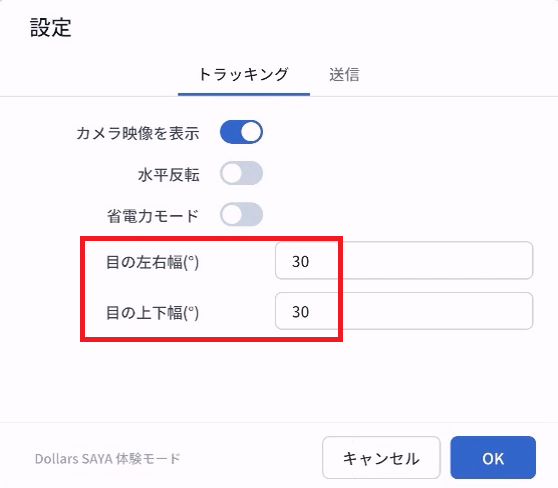This screenshot has width=558, height=488.
Task: Confirm settings with the OK button
Action: tap(493, 458)
